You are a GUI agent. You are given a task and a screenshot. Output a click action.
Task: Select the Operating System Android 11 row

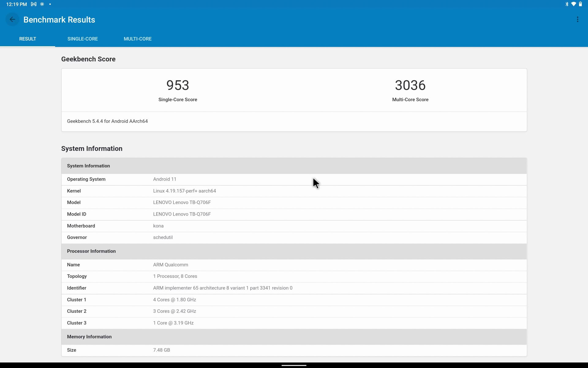[294, 179]
